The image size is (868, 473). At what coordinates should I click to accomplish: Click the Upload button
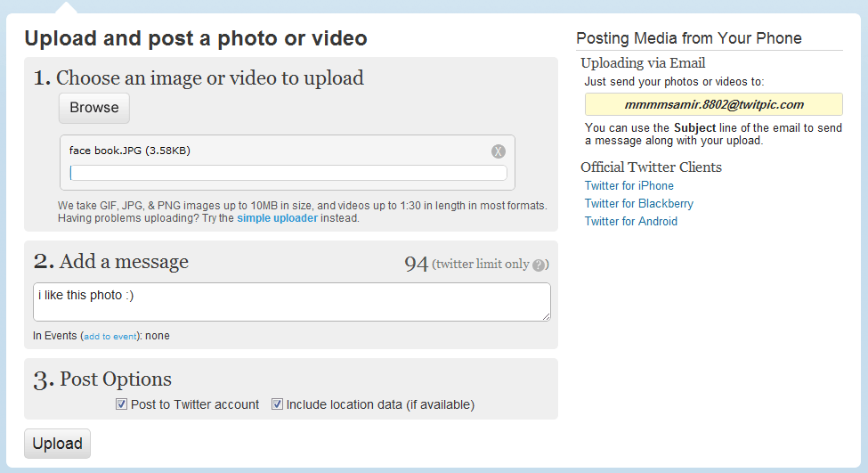57,444
